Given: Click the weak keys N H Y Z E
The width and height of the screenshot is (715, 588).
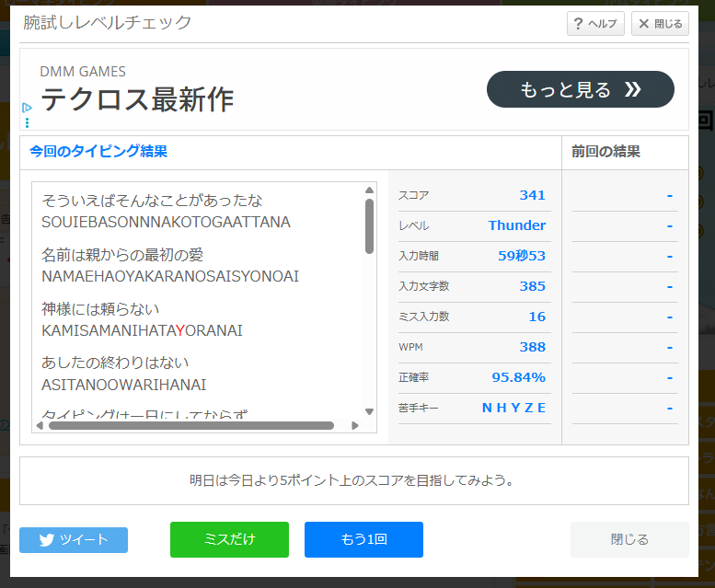Looking at the screenshot, I should [513, 408].
